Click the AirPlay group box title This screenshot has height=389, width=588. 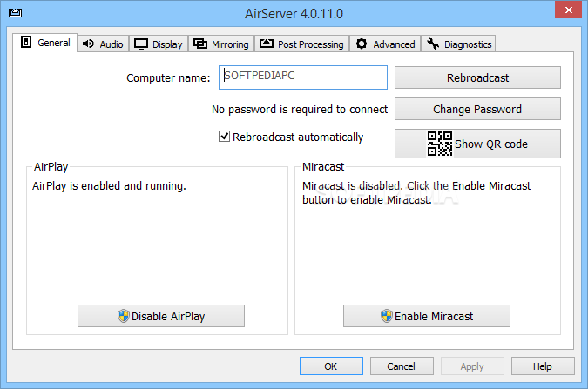[x=51, y=167]
